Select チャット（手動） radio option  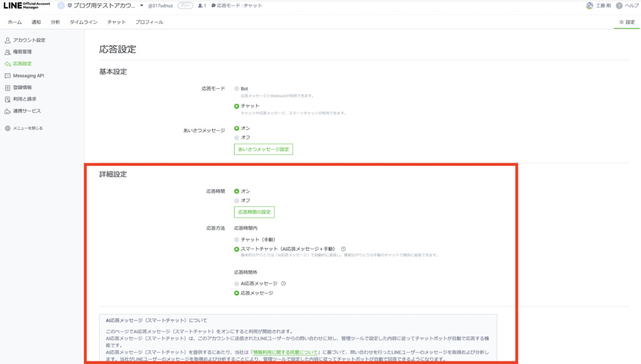237,240
